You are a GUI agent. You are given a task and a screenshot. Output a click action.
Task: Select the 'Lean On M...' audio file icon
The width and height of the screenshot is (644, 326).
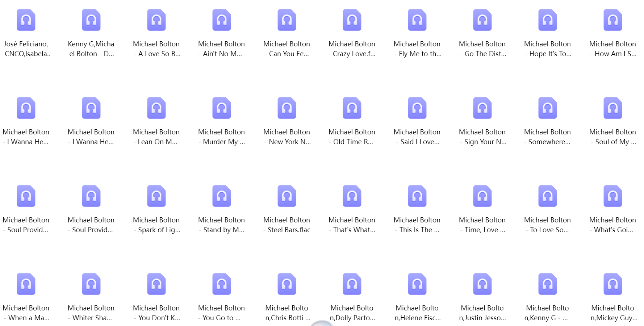click(x=156, y=108)
